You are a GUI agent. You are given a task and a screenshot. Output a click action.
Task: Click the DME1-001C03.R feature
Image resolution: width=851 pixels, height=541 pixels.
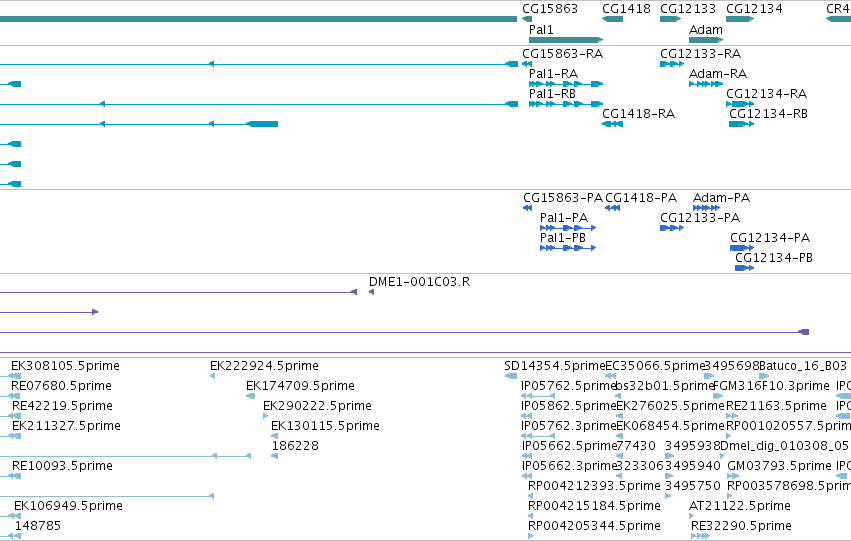(419, 282)
